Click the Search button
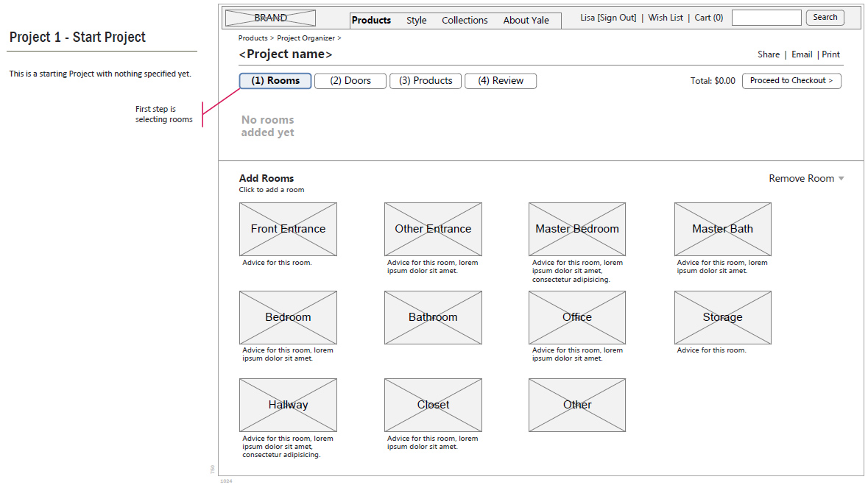This screenshot has height=485, width=868. coord(825,18)
